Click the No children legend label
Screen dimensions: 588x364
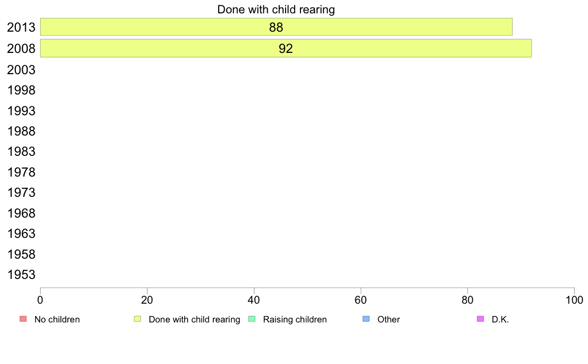tap(57, 319)
